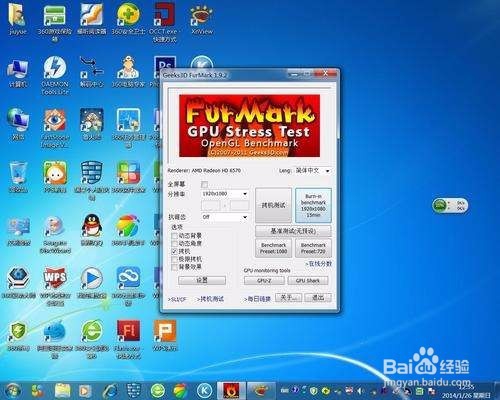Click the volume speaker icon in system tray

click(359, 390)
